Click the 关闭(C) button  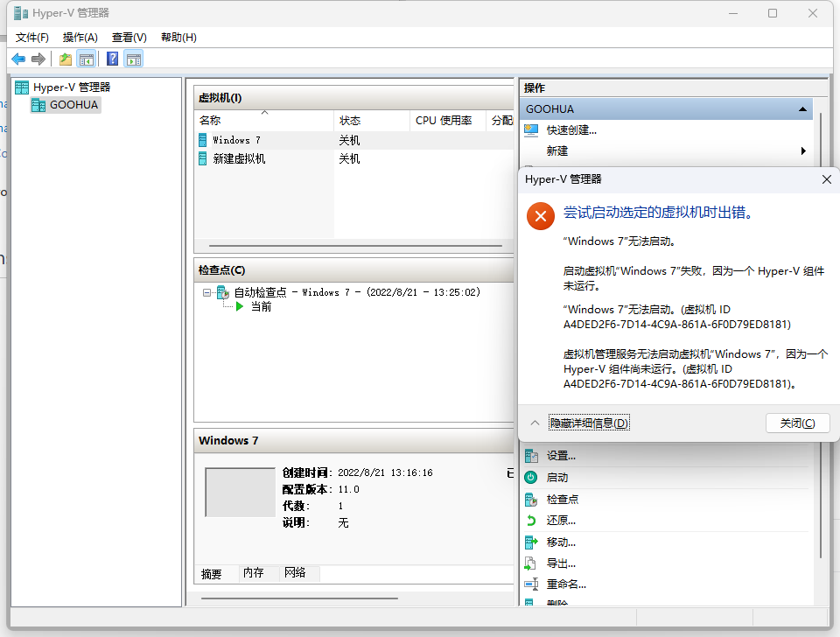[x=798, y=423]
